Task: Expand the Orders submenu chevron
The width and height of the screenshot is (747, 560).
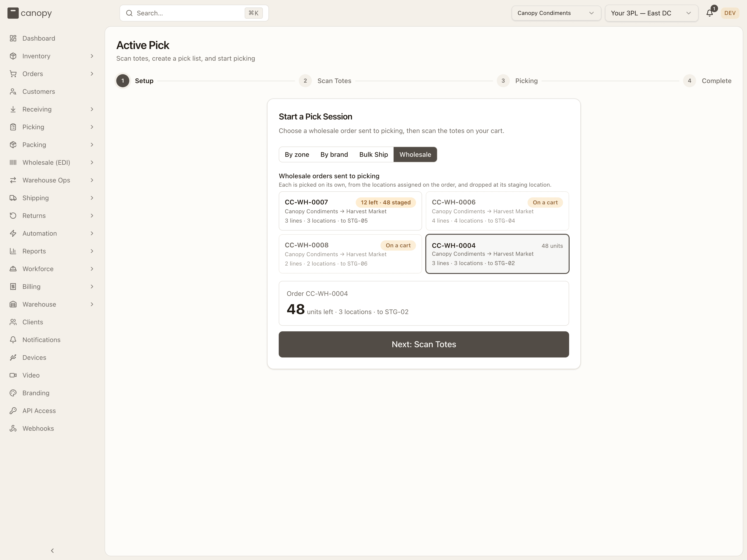Action: coord(92,74)
